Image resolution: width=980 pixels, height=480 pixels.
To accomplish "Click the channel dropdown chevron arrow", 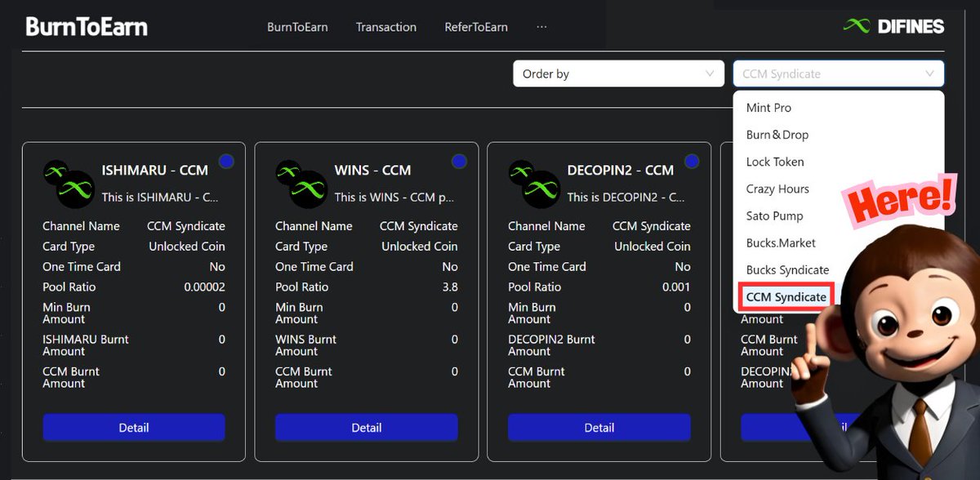I will 929,73.
